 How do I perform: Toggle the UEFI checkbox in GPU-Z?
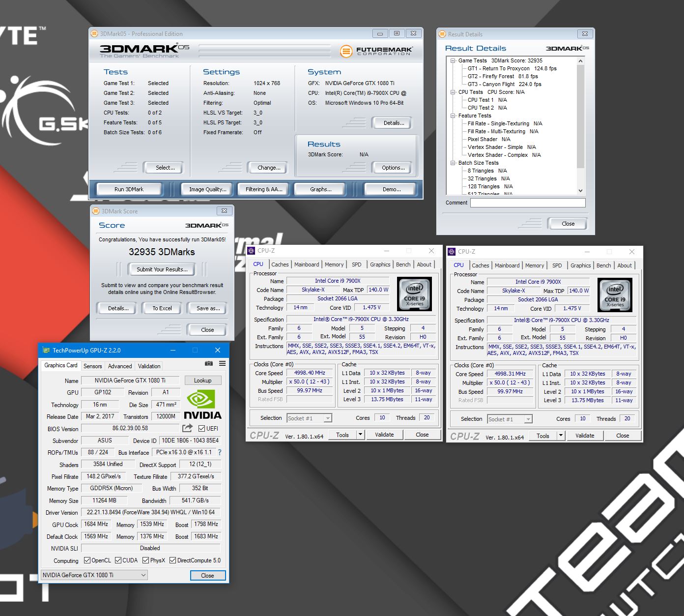tap(201, 428)
